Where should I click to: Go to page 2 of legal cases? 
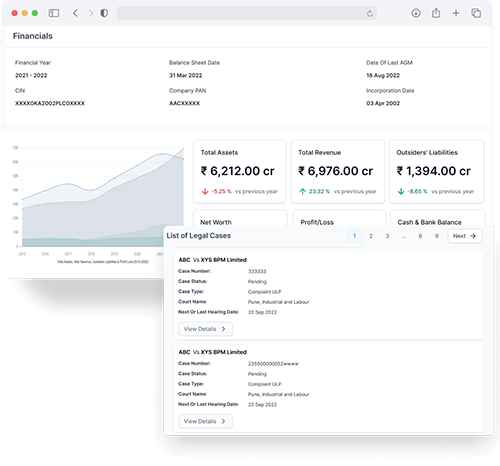[371, 236]
